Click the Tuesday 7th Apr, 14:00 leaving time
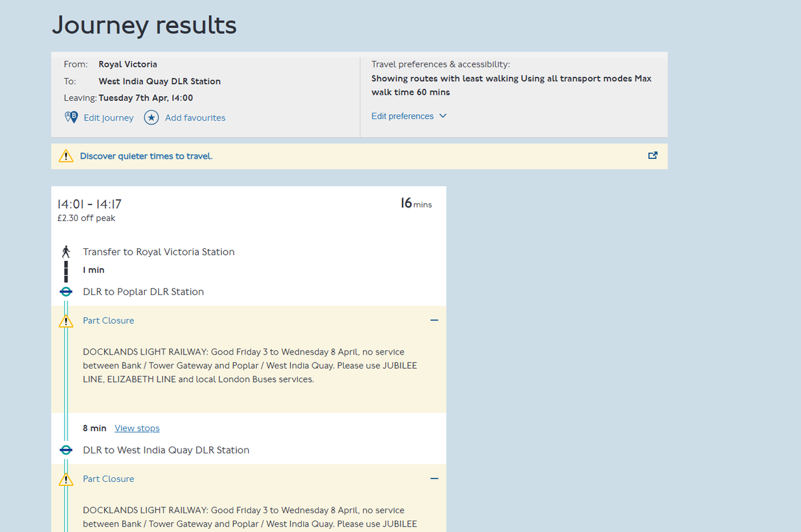The height and width of the screenshot is (532, 801). click(146, 98)
